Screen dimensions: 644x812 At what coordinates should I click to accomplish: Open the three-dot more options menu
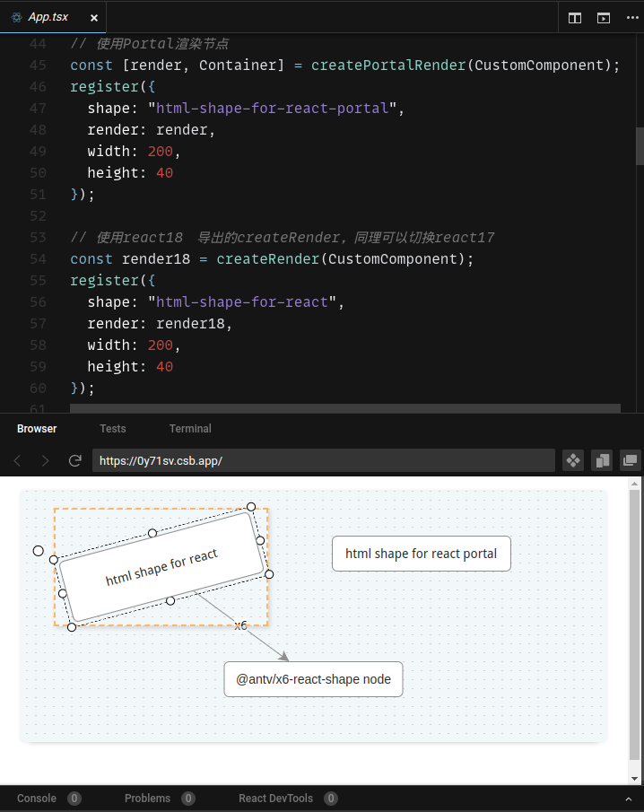(631, 17)
